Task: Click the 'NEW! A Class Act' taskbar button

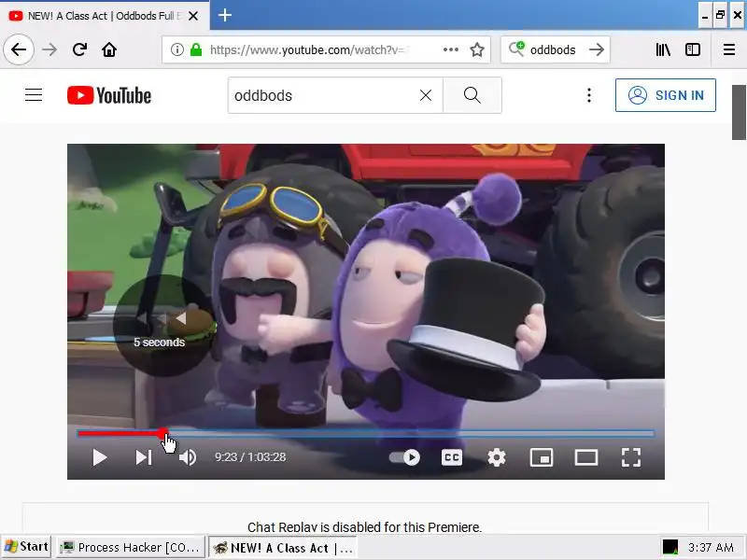Action: 283,547
